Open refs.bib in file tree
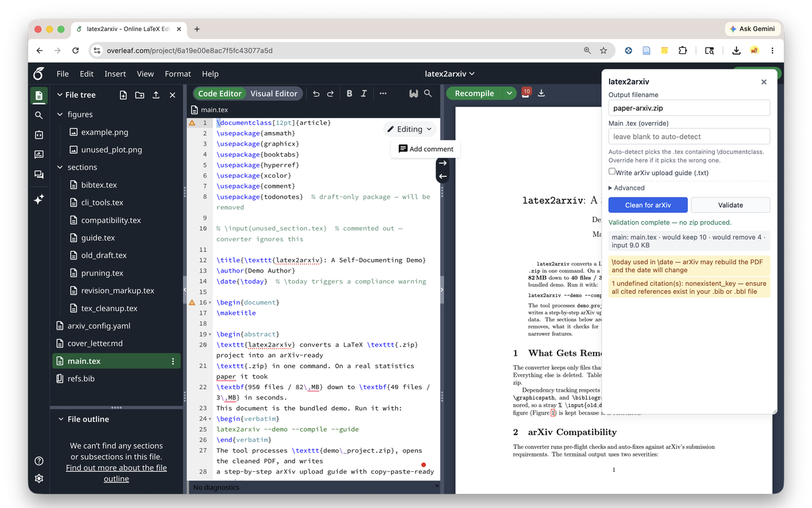This screenshot has height=508, width=812. [x=81, y=378]
